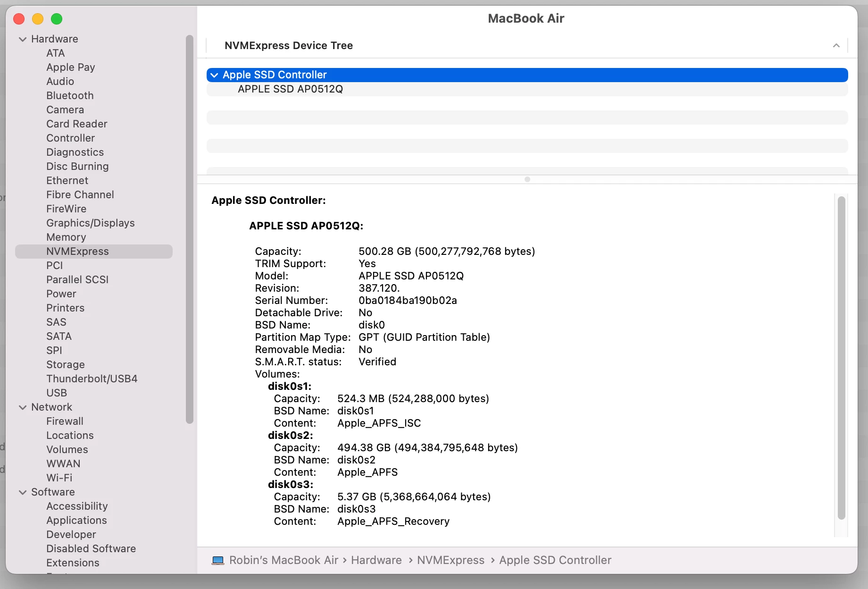Show Storage information
Viewport: 868px width, 589px height.
(66, 365)
